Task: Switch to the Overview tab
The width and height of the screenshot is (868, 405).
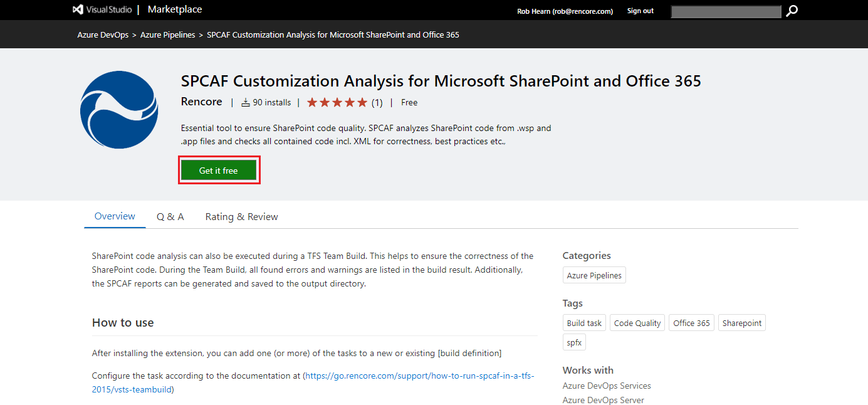Action: (115, 216)
